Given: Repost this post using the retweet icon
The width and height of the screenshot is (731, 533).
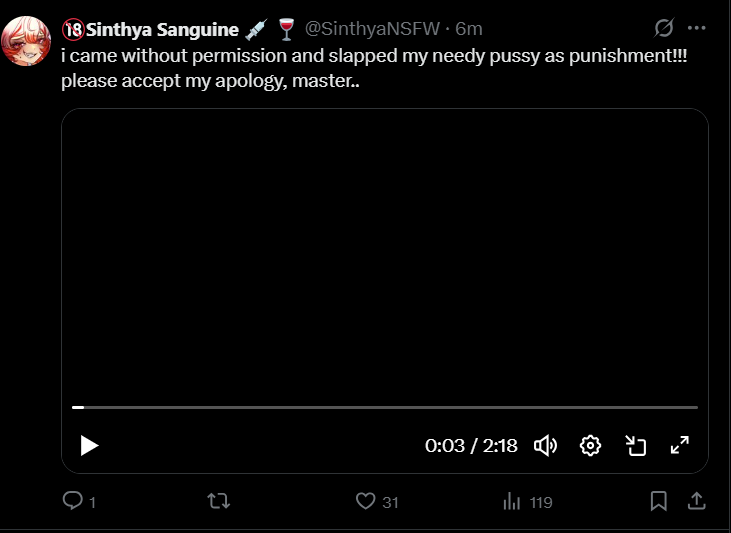Looking at the screenshot, I should click(x=217, y=501).
